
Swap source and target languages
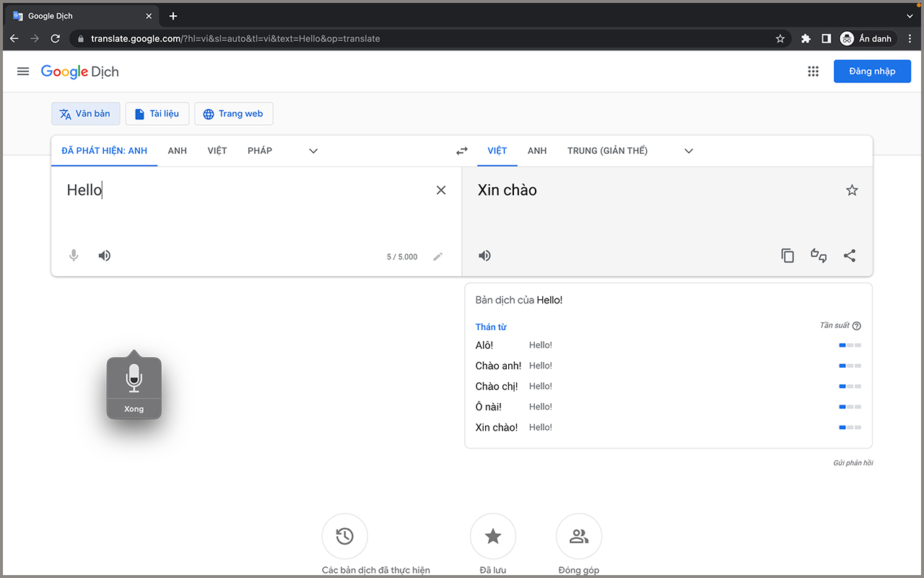462,151
